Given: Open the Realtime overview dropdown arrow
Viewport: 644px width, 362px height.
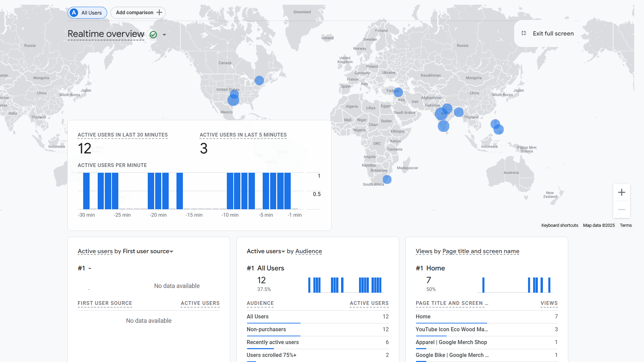Looking at the screenshot, I should pos(164,35).
